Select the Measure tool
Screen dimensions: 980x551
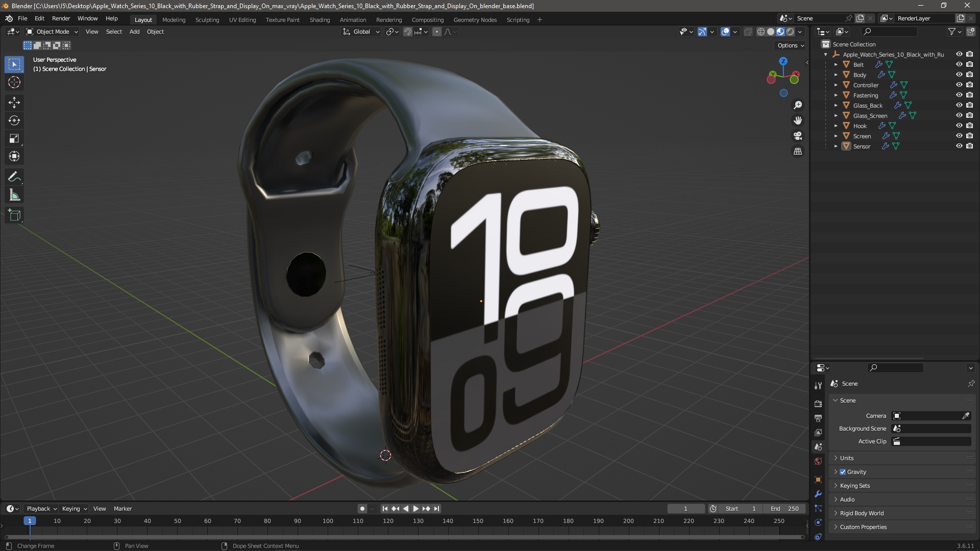coord(14,195)
